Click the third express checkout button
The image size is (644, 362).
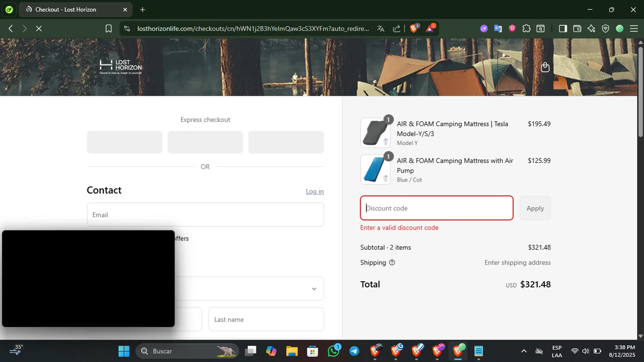click(x=286, y=142)
